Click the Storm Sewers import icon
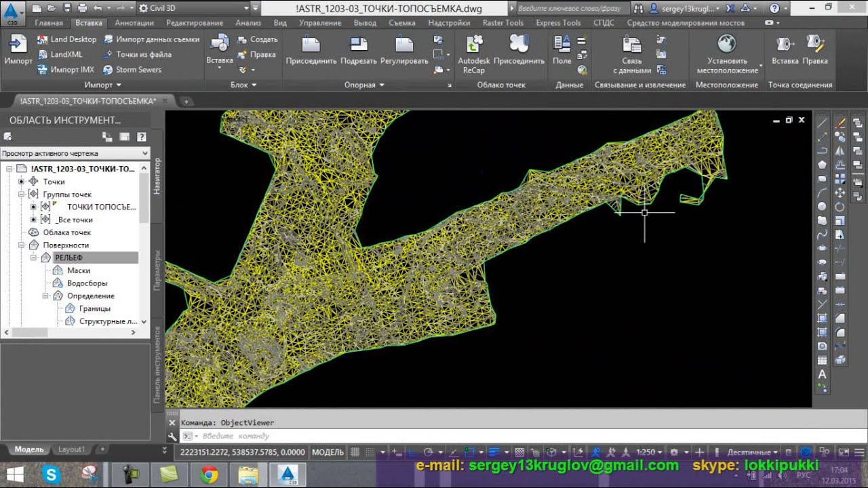The width and height of the screenshot is (868, 488). click(x=108, y=70)
